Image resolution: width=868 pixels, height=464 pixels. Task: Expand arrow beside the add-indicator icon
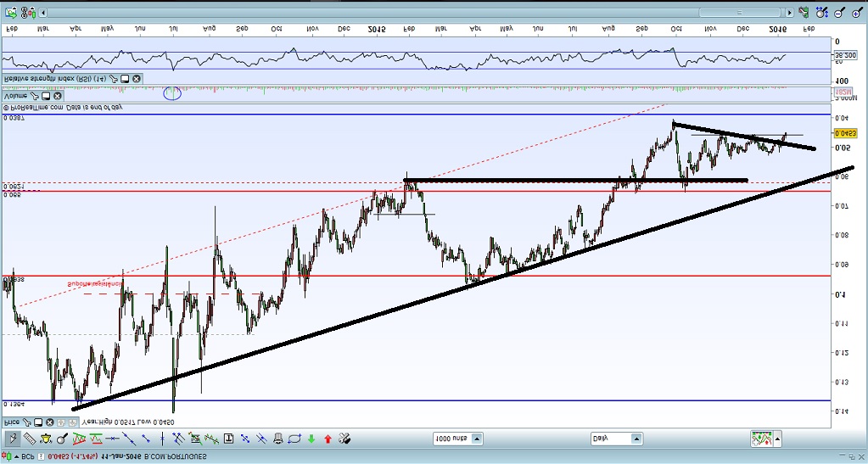[777, 439]
